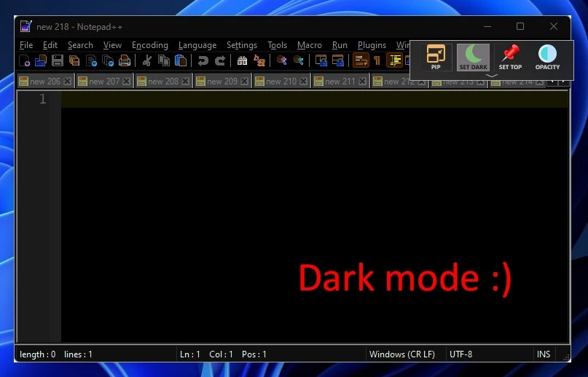Click the Zoom Out toolbar icon
The image size is (588, 377).
pos(299,60)
